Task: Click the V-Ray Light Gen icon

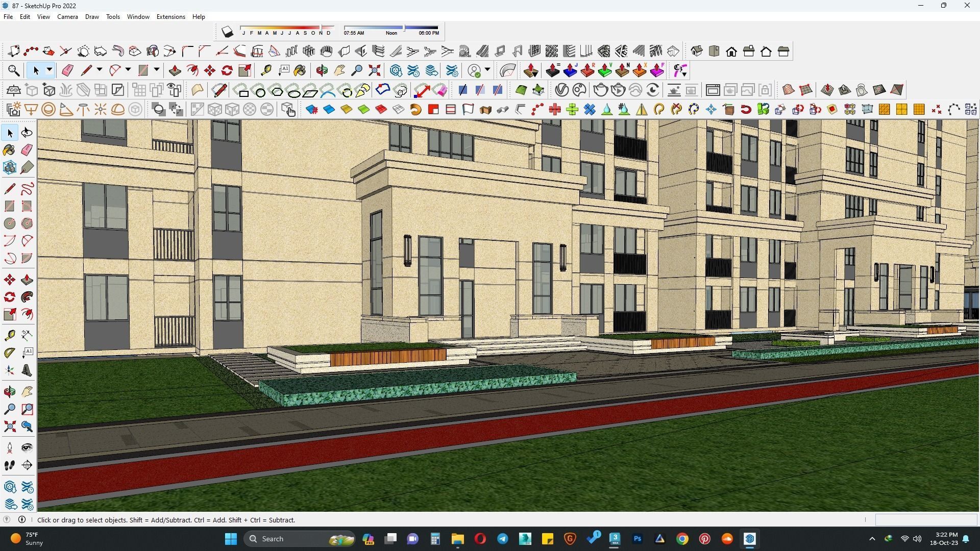Action: pos(14,109)
